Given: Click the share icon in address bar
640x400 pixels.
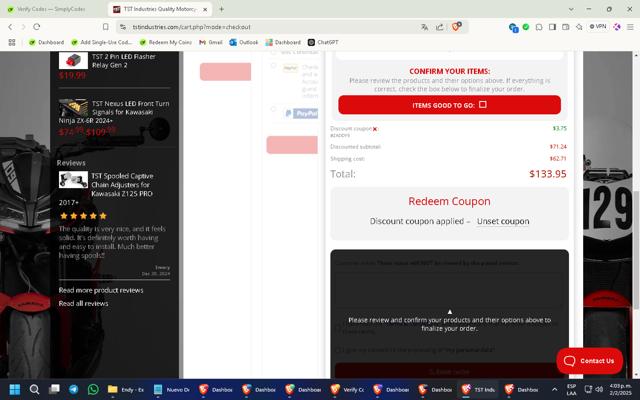Looking at the screenshot, I should click(440, 27).
